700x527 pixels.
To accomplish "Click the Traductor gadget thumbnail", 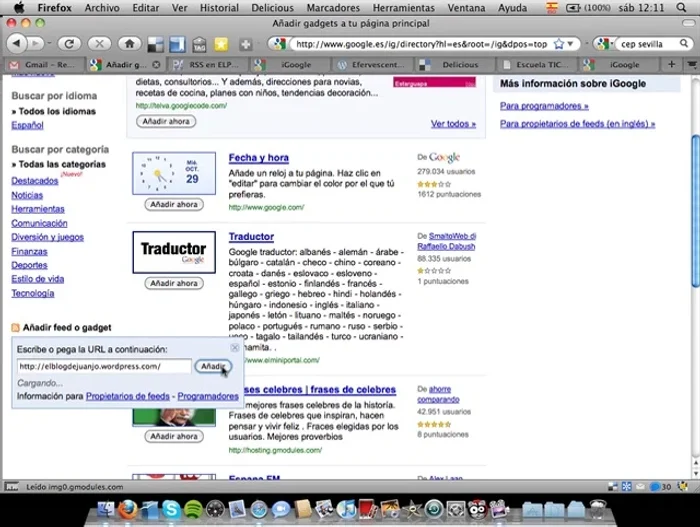I will (173, 250).
